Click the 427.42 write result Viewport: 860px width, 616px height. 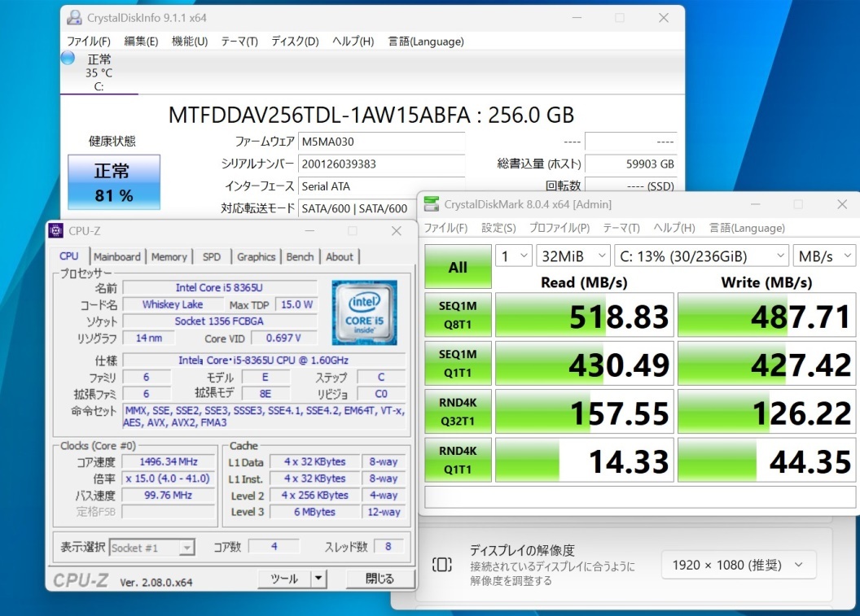tap(767, 363)
